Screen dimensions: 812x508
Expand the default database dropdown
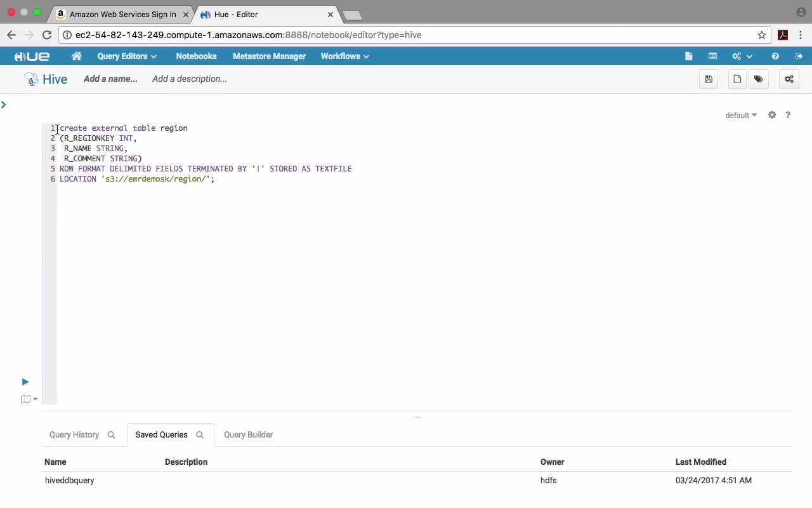pyautogui.click(x=741, y=116)
